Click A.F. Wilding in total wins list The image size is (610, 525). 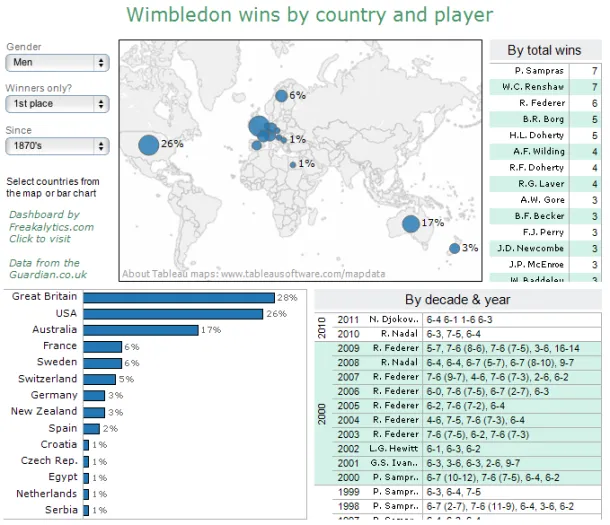[539, 151]
